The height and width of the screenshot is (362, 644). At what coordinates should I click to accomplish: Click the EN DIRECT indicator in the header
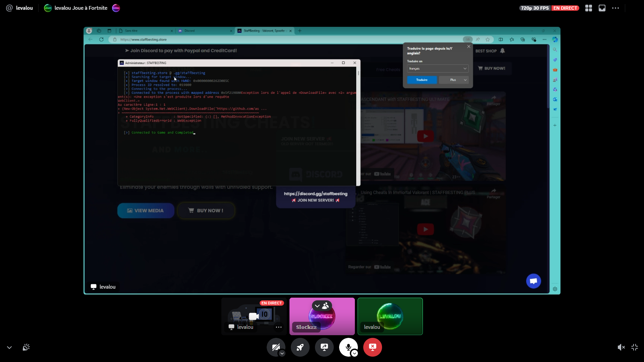pyautogui.click(x=565, y=8)
